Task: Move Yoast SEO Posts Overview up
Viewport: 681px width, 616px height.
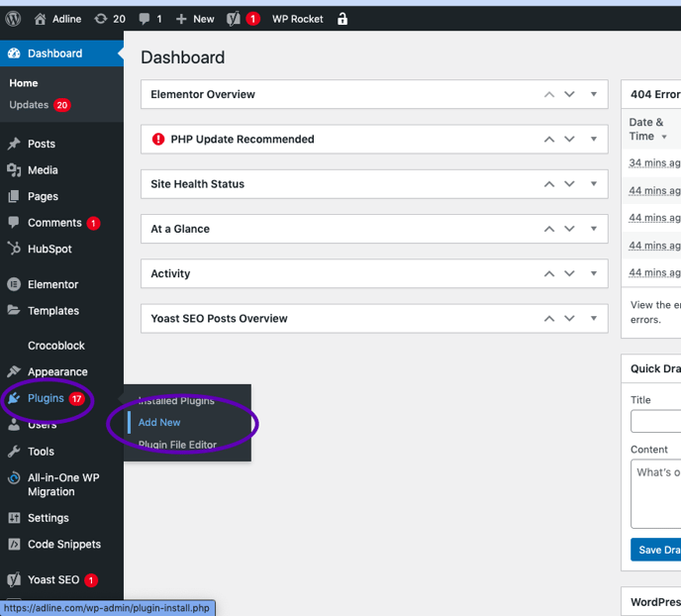Action: [549, 319]
